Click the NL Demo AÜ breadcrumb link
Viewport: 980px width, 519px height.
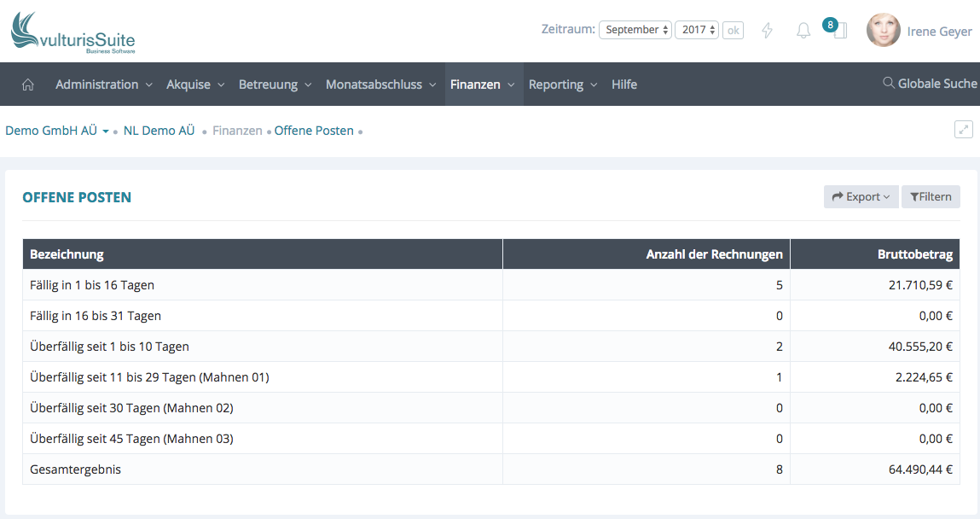[159, 131]
